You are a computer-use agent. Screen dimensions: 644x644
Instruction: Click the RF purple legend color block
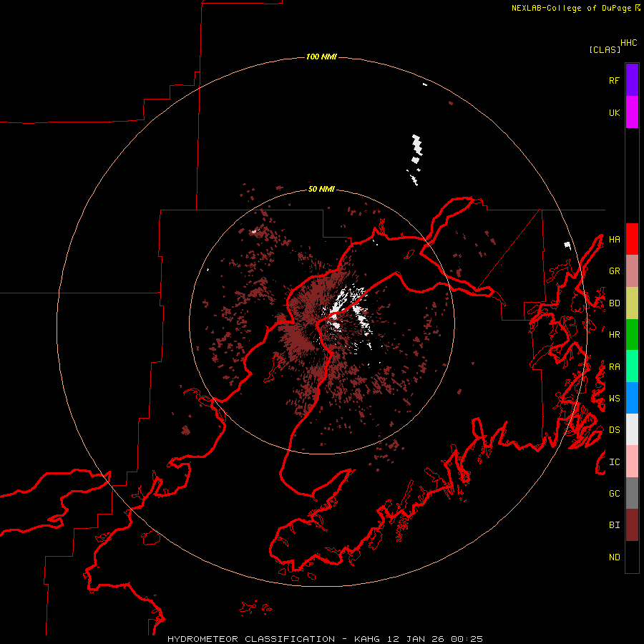632,80
